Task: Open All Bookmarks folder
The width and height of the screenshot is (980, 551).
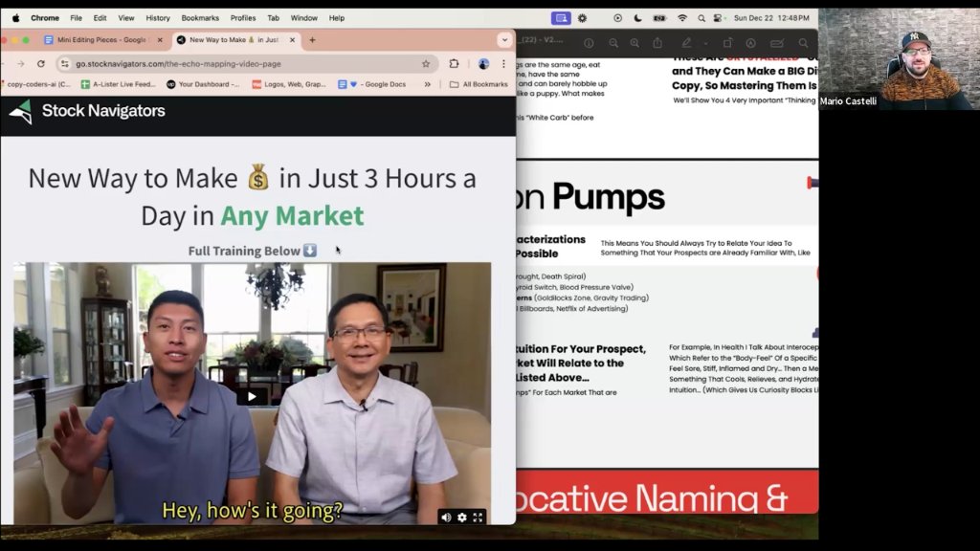Action: point(479,84)
